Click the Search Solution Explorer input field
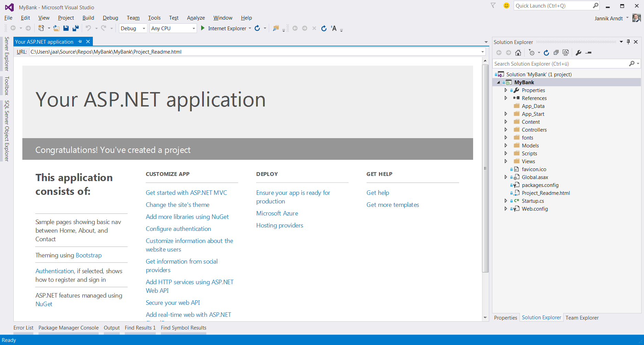Image resolution: width=644 pixels, height=345 pixels. point(560,64)
